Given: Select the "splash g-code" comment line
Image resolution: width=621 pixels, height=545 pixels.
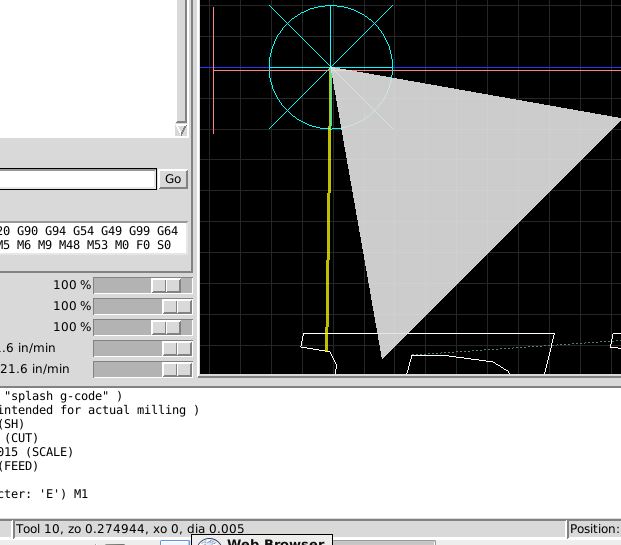Looking at the screenshot, I should pyautogui.click(x=62, y=396).
